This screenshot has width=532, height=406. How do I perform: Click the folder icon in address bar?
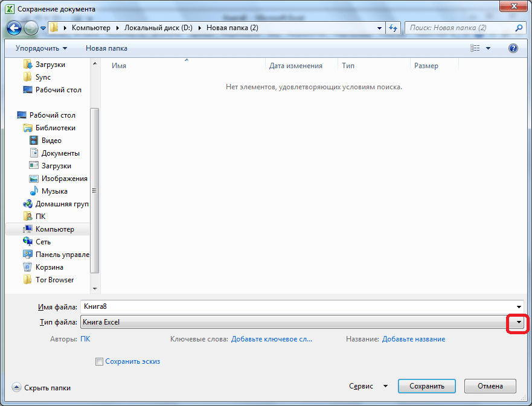click(54, 28)
